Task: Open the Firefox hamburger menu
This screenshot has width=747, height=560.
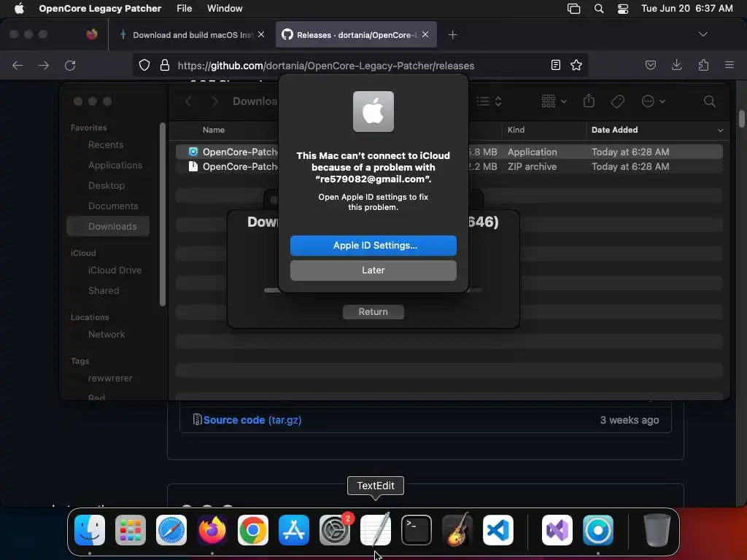Action: (729, 65)
